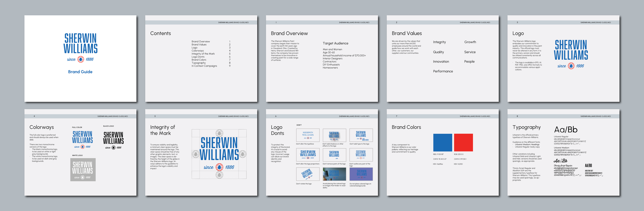
Task: Click 'Logo Donts' in the contents list
Action: (198, 57)
